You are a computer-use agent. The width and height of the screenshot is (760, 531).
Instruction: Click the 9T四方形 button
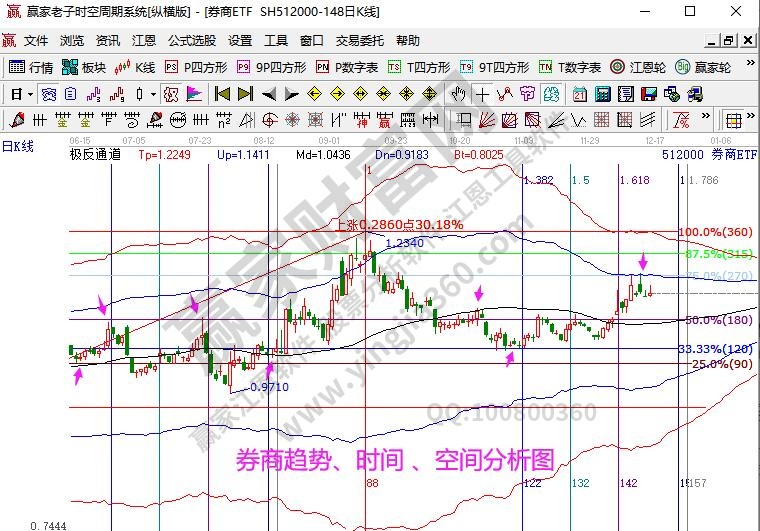pyautogui.click(x=495, y=68)
